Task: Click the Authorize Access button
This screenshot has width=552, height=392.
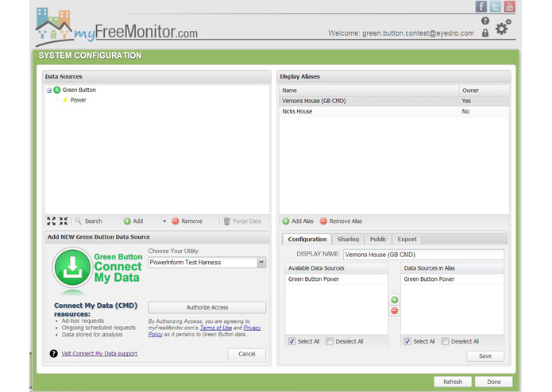Action: 207,307
